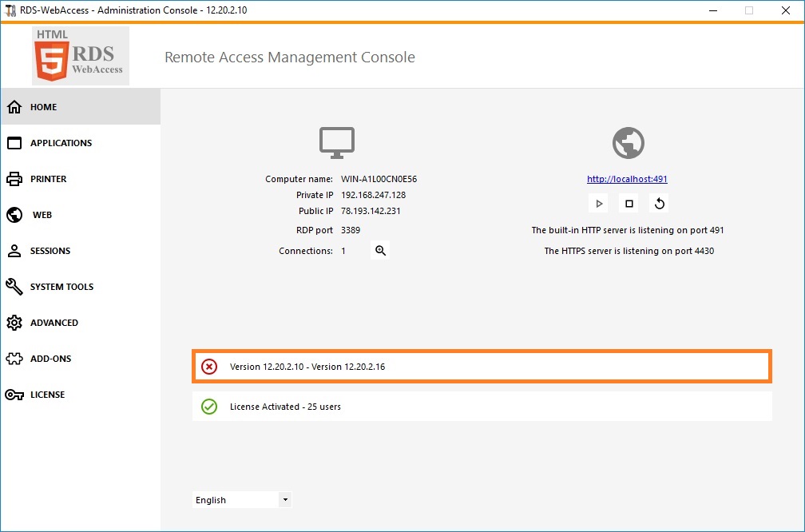Click the Printer icon in sidebar
Image resolution: width=805 pixels, height=532 pixels.
(14, 179)
